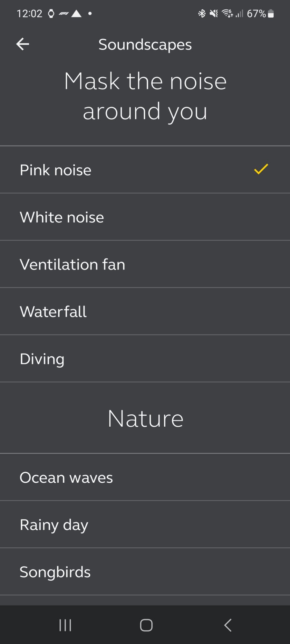Tap the muted sound status icon
The width and height of the screenshot is (290, 644).
point(214,14)
